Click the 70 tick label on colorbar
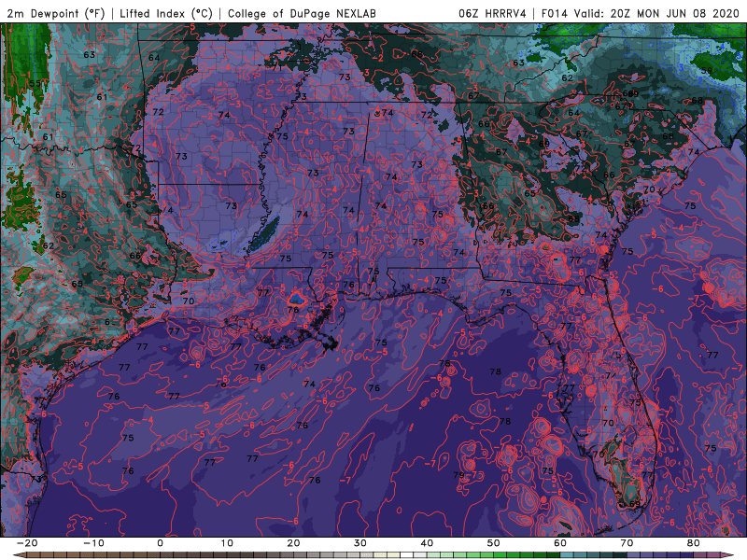This screenshot has width=747, height=560. point(627,543)
